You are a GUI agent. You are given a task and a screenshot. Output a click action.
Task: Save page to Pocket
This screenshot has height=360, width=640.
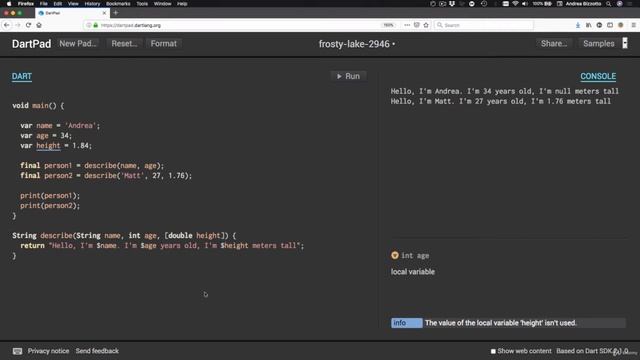click(416, 25)
